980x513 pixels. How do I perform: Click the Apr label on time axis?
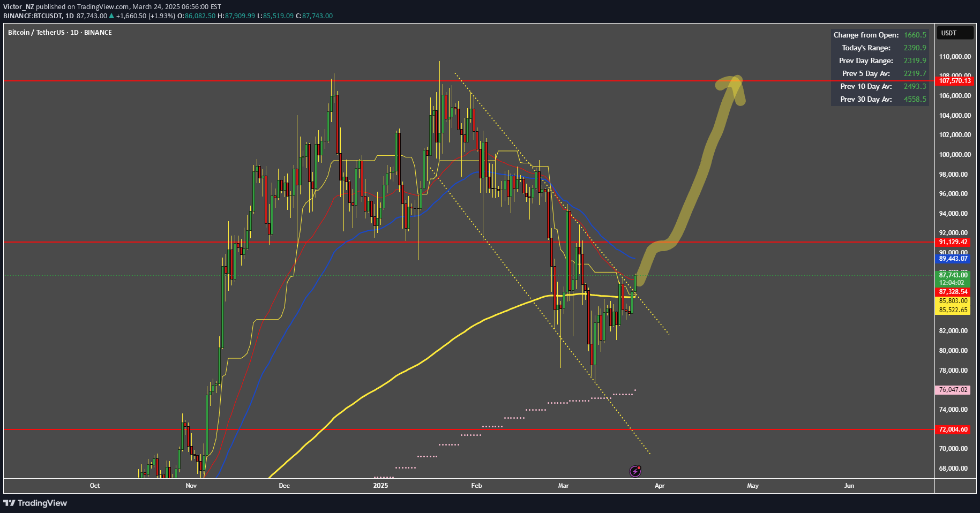[x=660, y=486]
